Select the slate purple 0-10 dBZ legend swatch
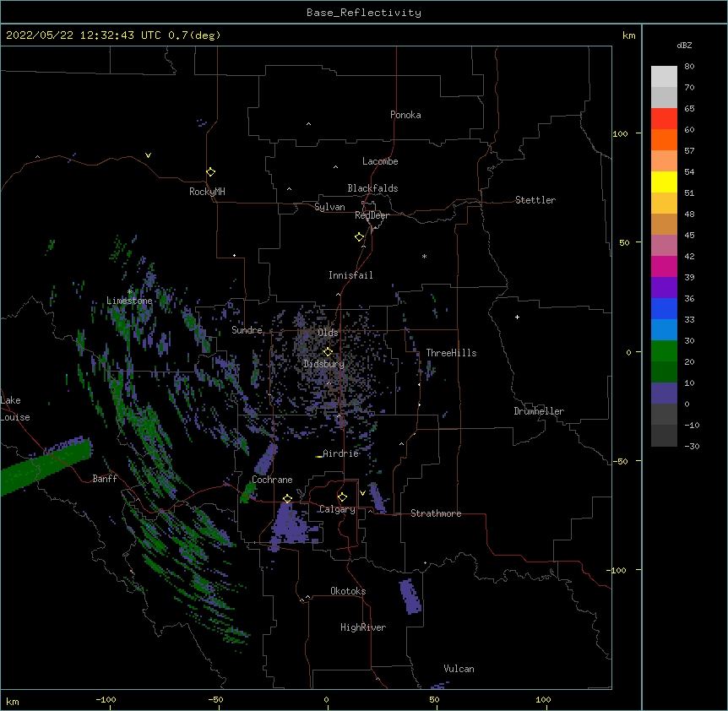Screen dimensions: 728x711 tap(664, 393)
